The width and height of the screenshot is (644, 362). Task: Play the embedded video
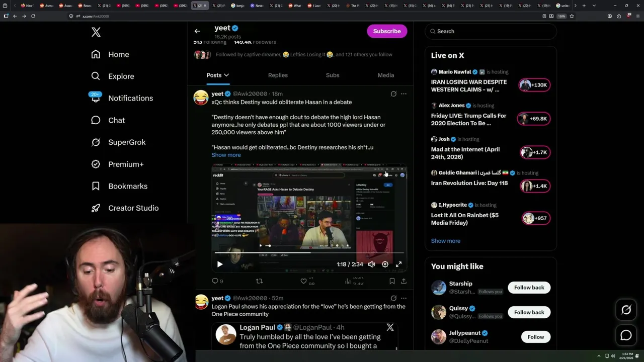tap(220, 264)
